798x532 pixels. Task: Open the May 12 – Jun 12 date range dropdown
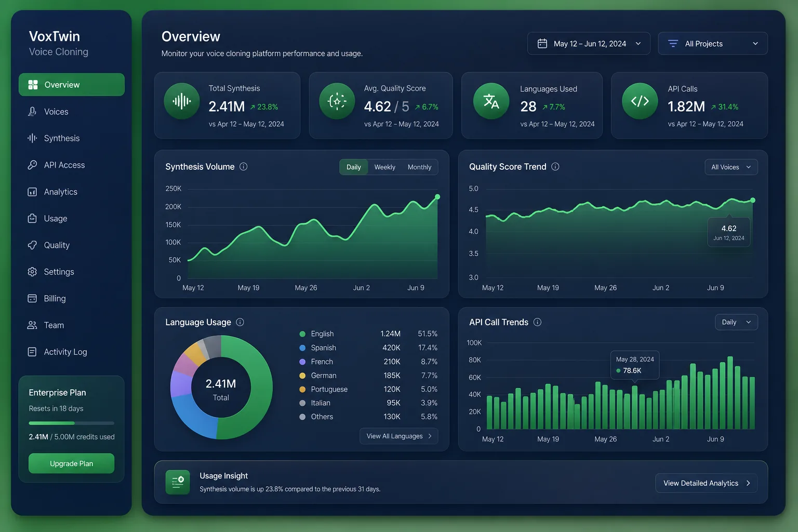[589, 44]
